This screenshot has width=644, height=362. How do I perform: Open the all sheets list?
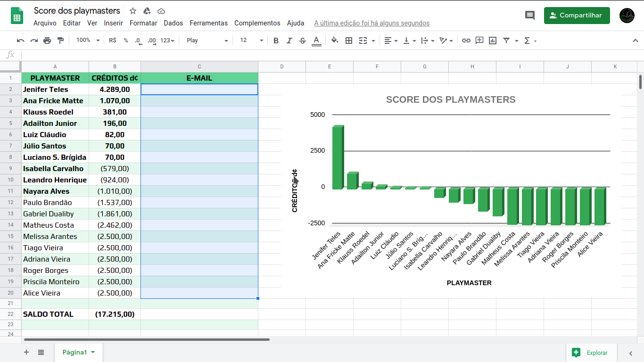[x=41, y=352]
